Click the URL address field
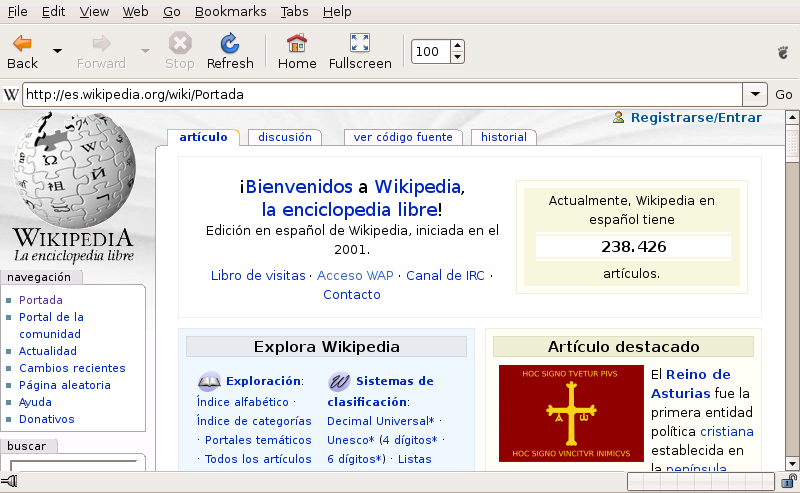The height and width of the screenshot is (493, 800). 383,94
